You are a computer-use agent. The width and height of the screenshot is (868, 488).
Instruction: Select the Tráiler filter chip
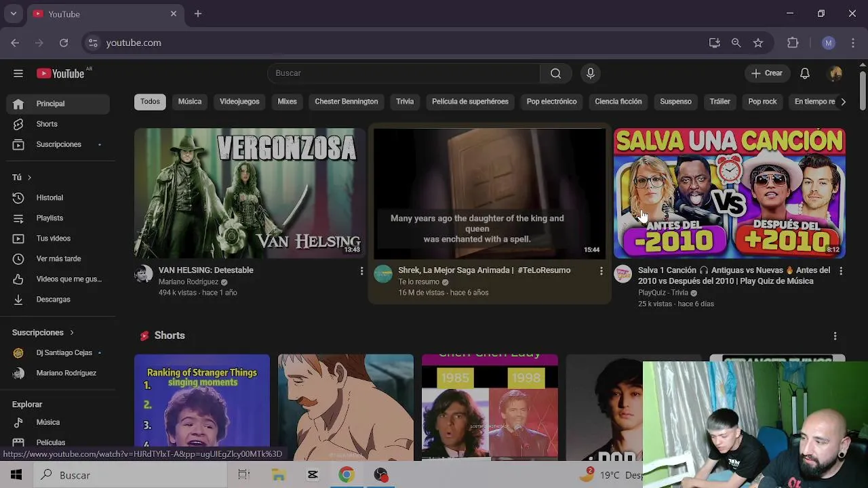[x=719, y=102]
